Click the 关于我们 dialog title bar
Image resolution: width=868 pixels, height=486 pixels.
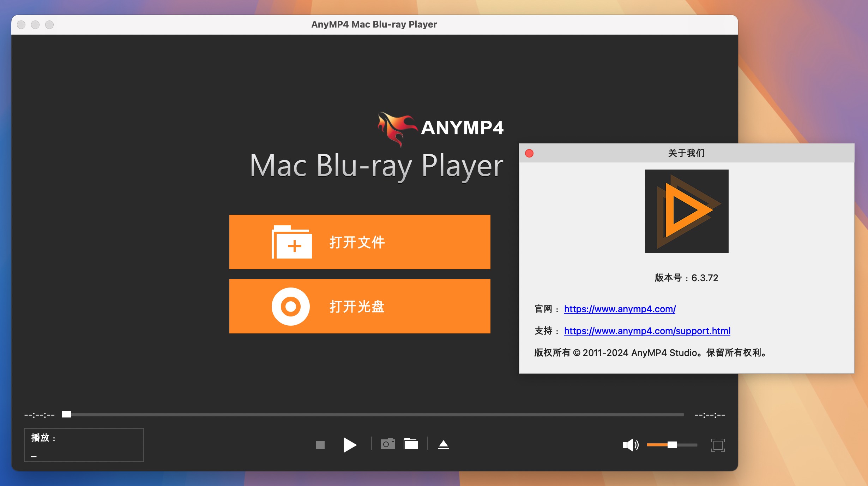[686, 153]
